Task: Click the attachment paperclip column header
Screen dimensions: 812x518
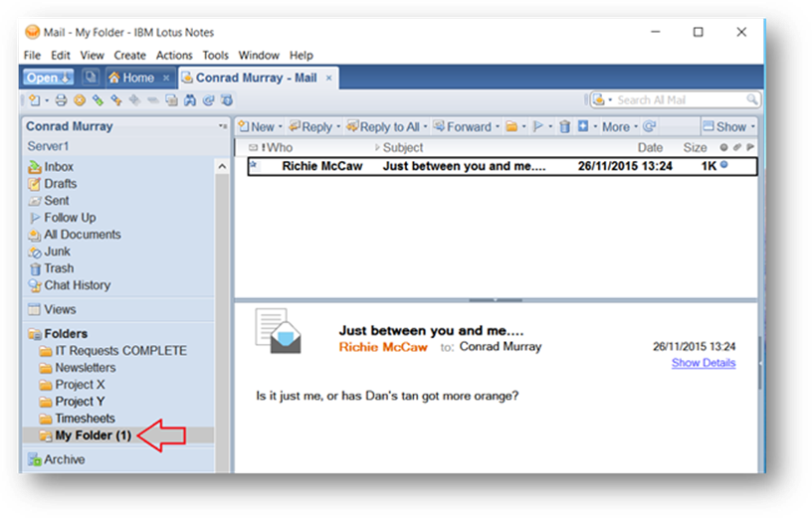Action: (x=737, y=147)
